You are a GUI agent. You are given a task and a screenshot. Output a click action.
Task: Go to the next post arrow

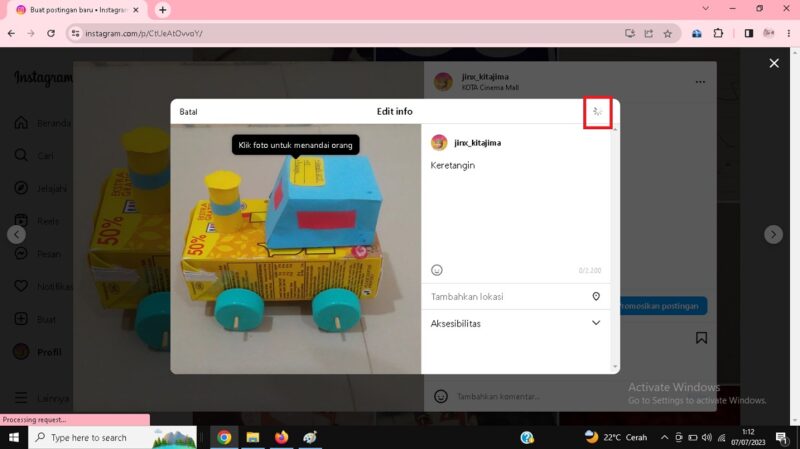773,235
